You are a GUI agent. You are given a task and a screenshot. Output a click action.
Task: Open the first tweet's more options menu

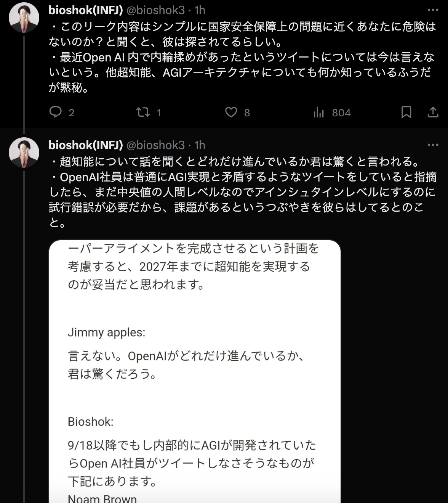pyautogui.click(x=433, y=10)
